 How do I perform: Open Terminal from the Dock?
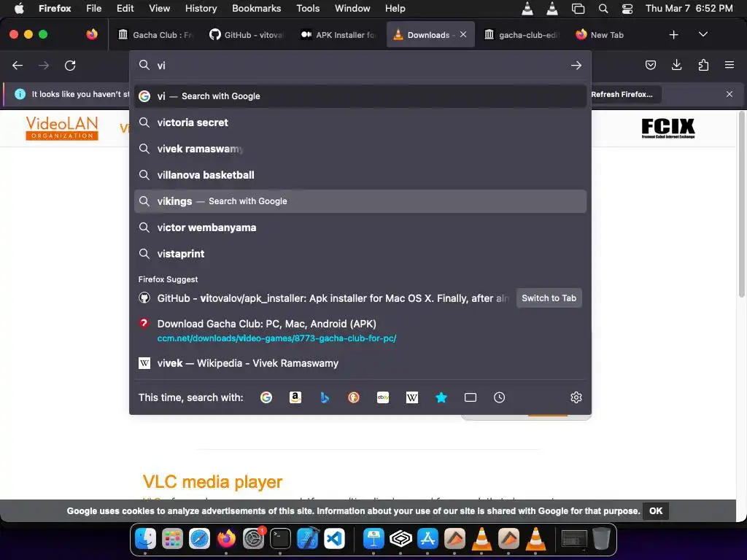(x=280, y=539)
